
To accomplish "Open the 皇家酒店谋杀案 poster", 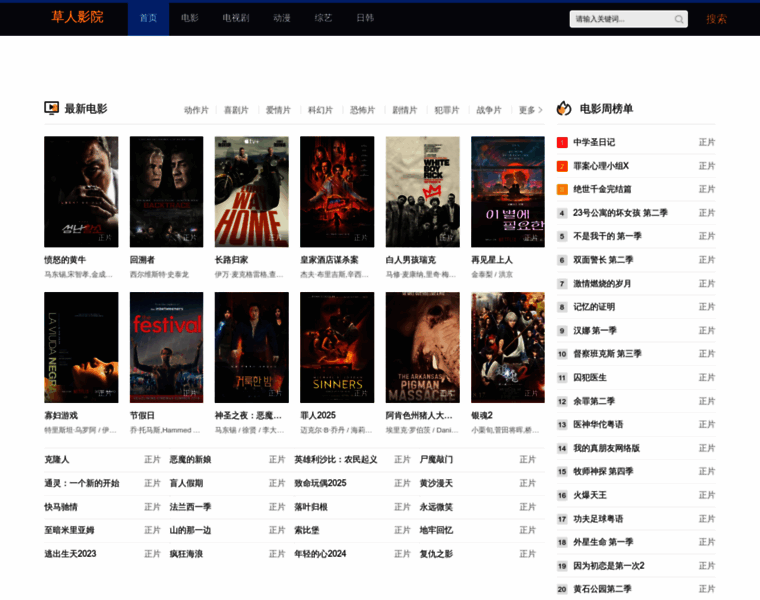I will (x=337, y=191).
